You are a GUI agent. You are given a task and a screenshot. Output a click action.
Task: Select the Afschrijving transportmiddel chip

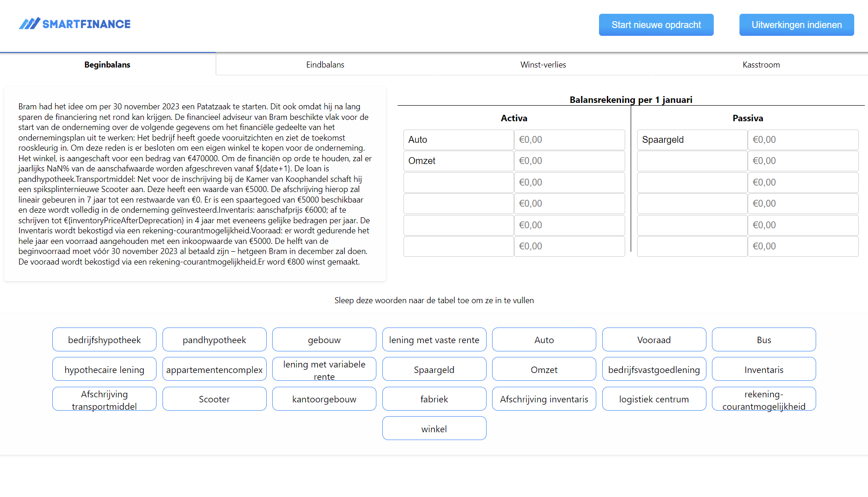104,399
